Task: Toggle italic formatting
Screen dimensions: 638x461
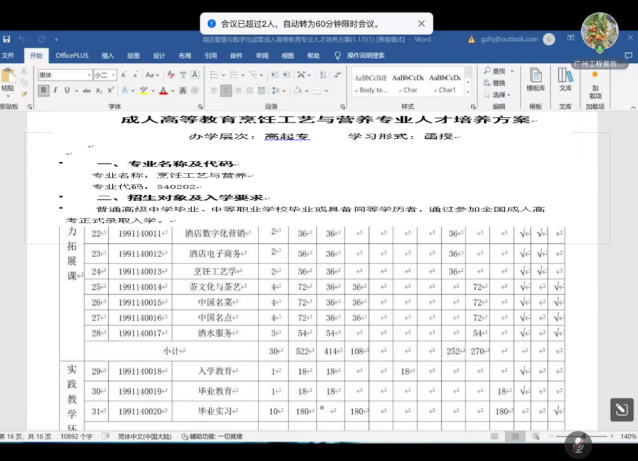Action: coord(55,90)
